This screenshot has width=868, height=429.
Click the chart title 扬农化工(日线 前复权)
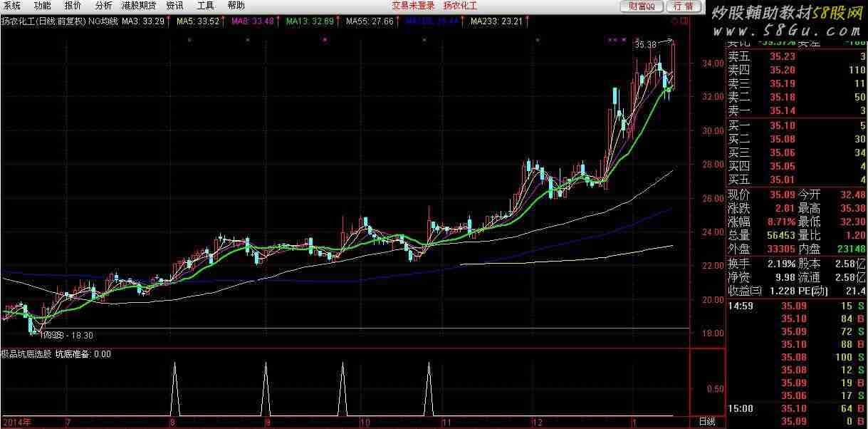43,21
